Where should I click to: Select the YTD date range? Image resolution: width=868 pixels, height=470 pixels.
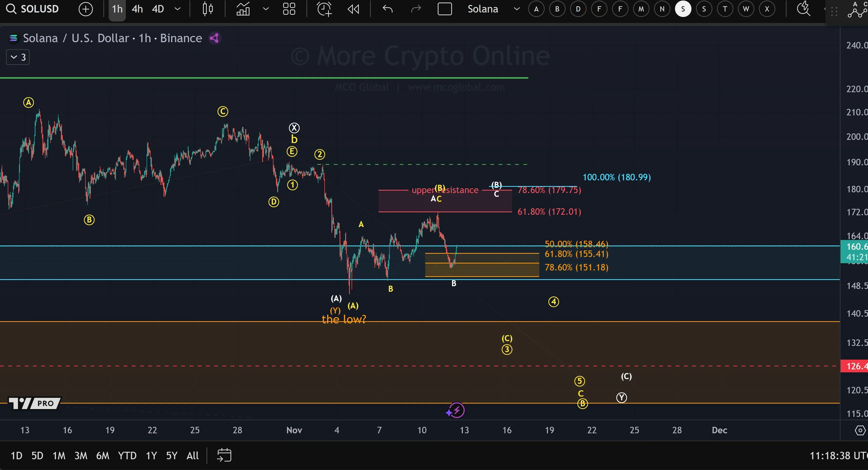[127, 456]
